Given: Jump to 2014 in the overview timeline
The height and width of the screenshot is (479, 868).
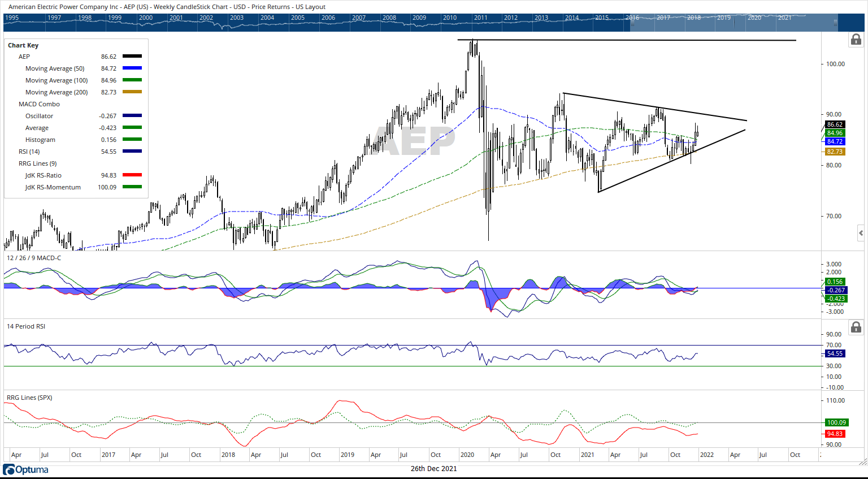Looking at the screenshot, I should pos(572,18).
